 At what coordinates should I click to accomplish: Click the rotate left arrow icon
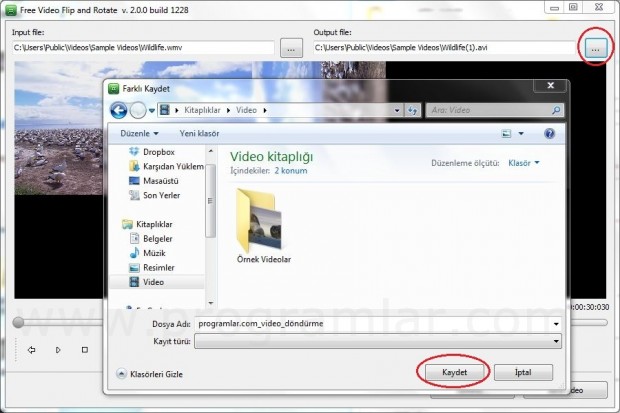tap(31, 350)
